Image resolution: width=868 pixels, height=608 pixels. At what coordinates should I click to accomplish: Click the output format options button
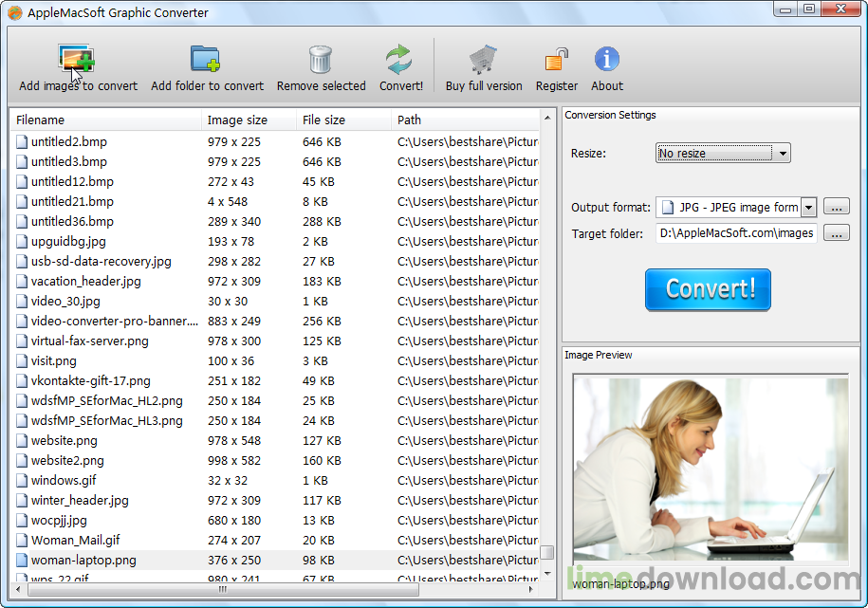[x=836, y=208]
